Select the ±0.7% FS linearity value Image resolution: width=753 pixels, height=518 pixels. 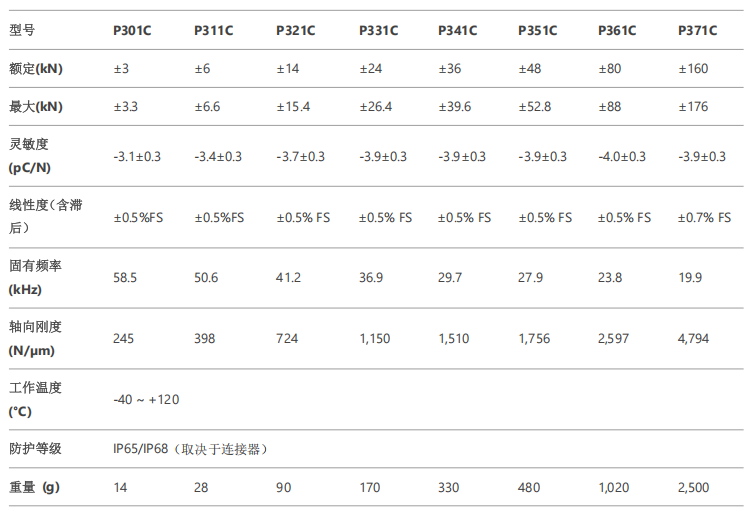click(x=704, y=217)
